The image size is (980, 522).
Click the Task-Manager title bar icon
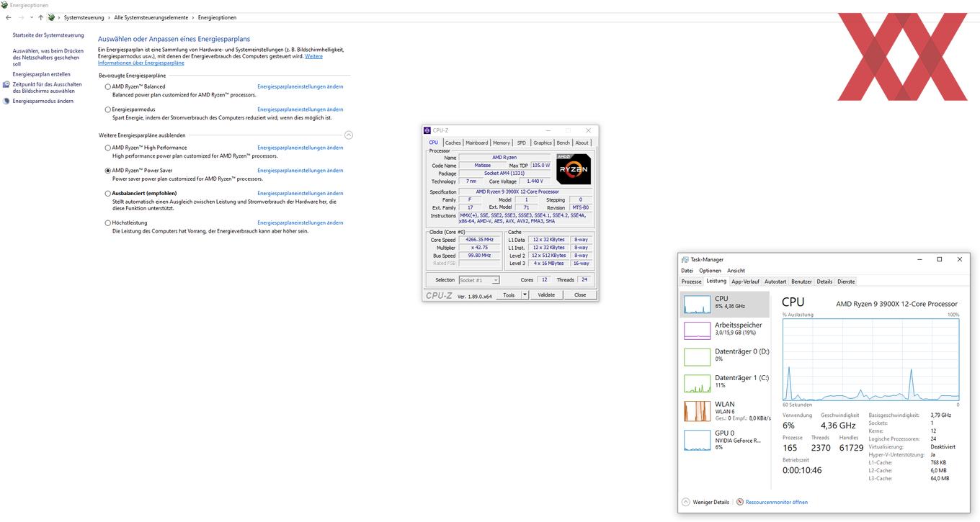click(x=685, y=259)
